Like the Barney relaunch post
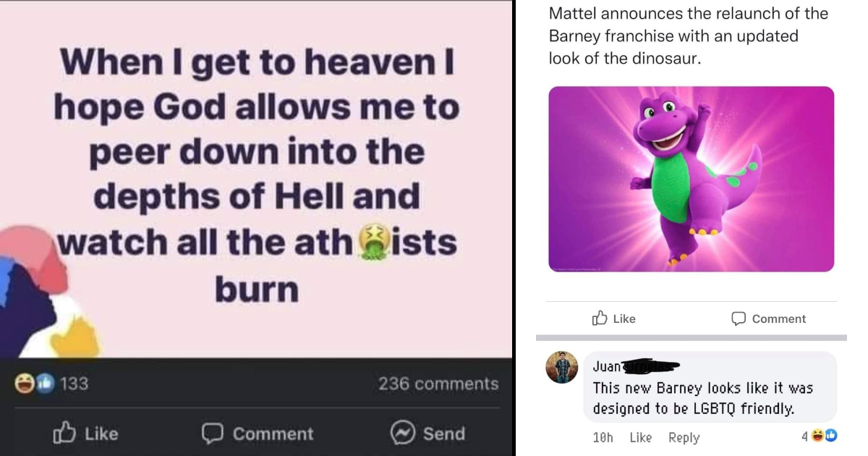The height and width of the screenshot is (456, 868). 613,318
